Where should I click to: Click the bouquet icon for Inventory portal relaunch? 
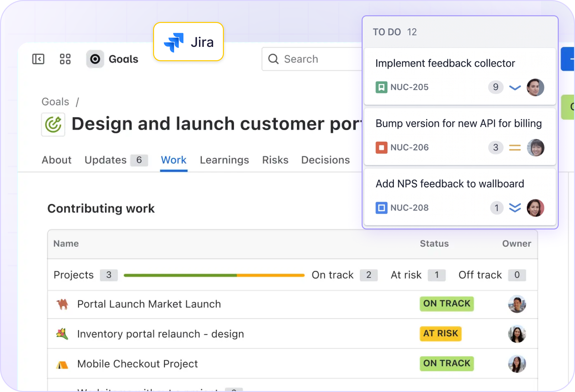pos(62,334)
